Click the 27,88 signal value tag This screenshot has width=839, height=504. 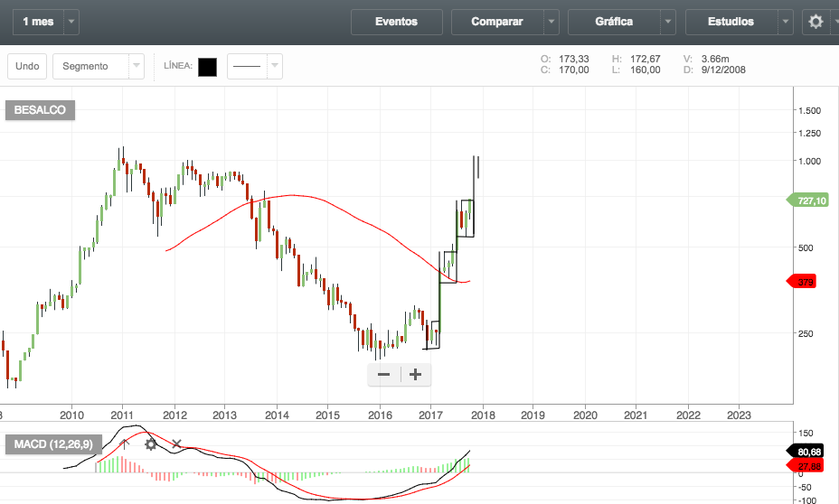tap(806, 466)
